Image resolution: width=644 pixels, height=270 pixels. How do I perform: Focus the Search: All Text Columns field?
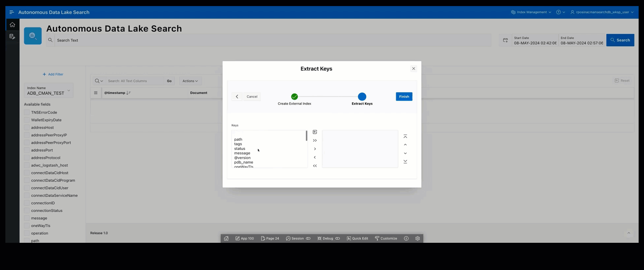pyautogui.click(x=135, y=81)
